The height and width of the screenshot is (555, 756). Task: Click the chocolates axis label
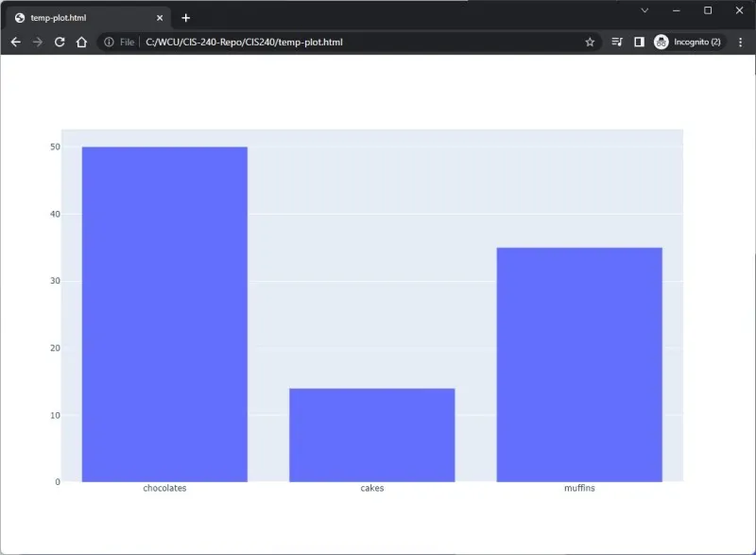(x=164, y=488)
